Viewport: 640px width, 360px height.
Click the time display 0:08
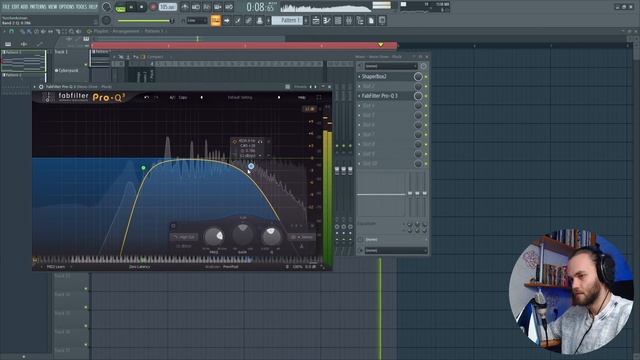[260, 7]
